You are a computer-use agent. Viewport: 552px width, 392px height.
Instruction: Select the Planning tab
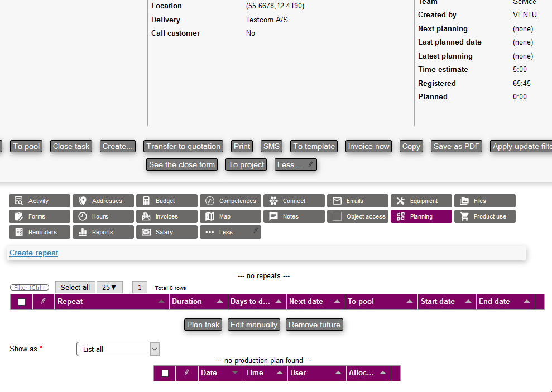421,216
